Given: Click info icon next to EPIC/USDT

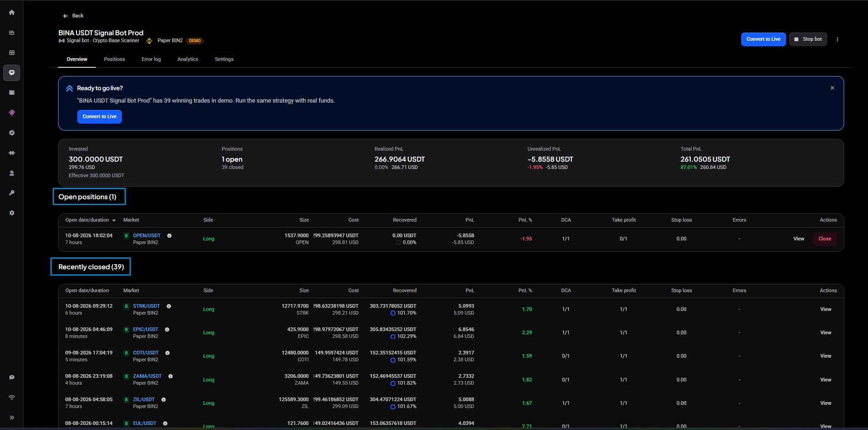Looking at the screenshot, I should click(167, 330).
